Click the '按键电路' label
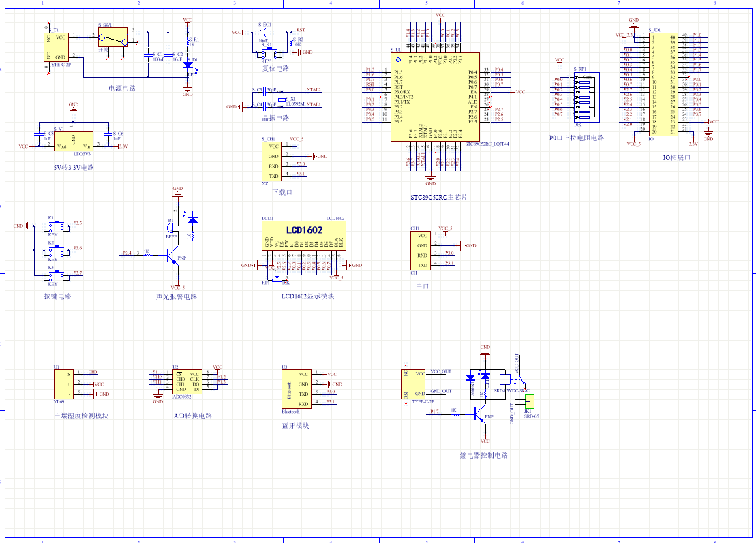Image resolution: width=756 pixels, height=543 pixels. 57,296
